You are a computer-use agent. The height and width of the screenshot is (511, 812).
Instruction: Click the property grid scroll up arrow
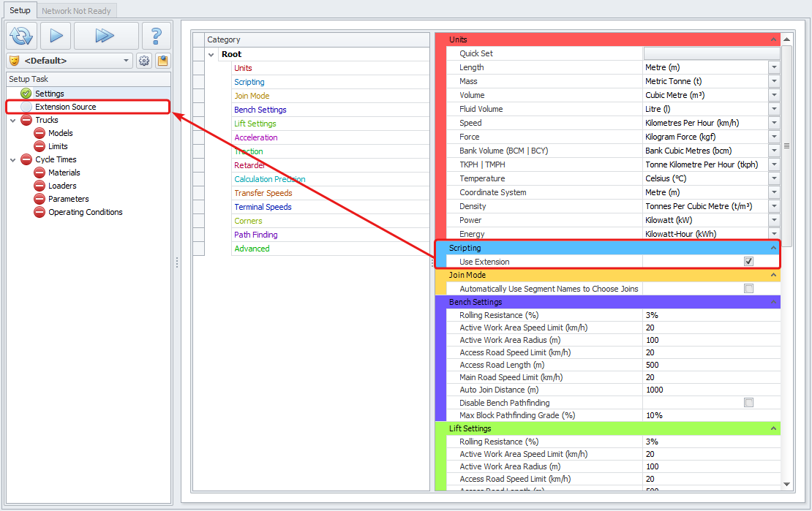tap(786, 39)
